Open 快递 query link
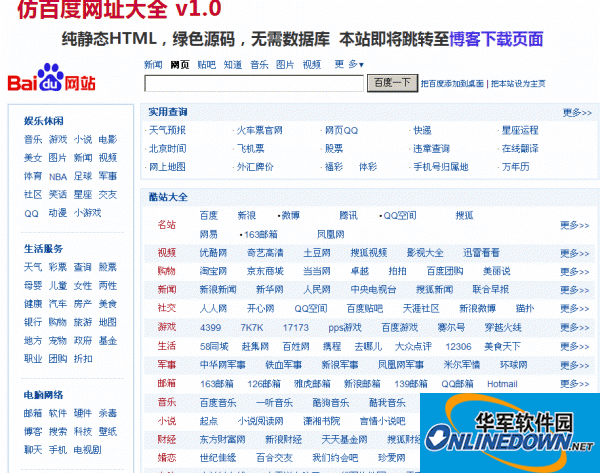 422,130
